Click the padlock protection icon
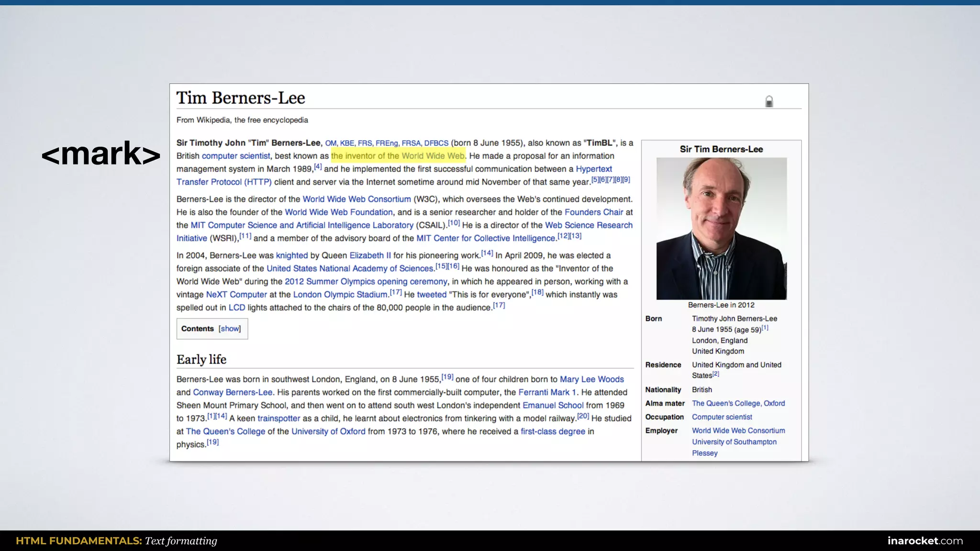 769,101
